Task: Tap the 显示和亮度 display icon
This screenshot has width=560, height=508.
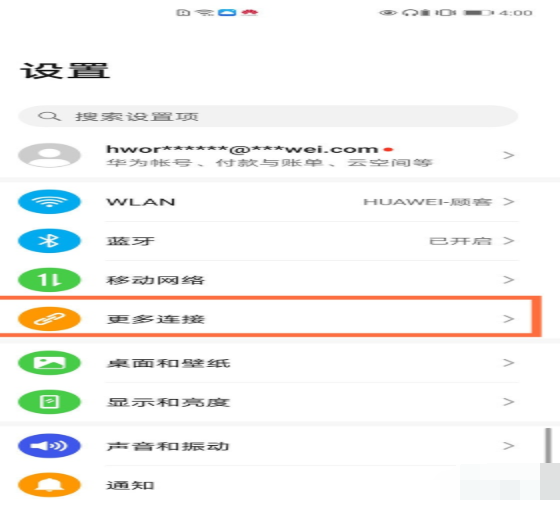Action: pyautogui.click(x=49, y=402)
